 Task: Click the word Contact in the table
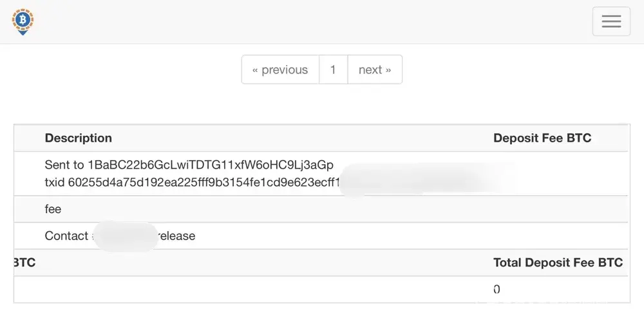tap(66, 236)
